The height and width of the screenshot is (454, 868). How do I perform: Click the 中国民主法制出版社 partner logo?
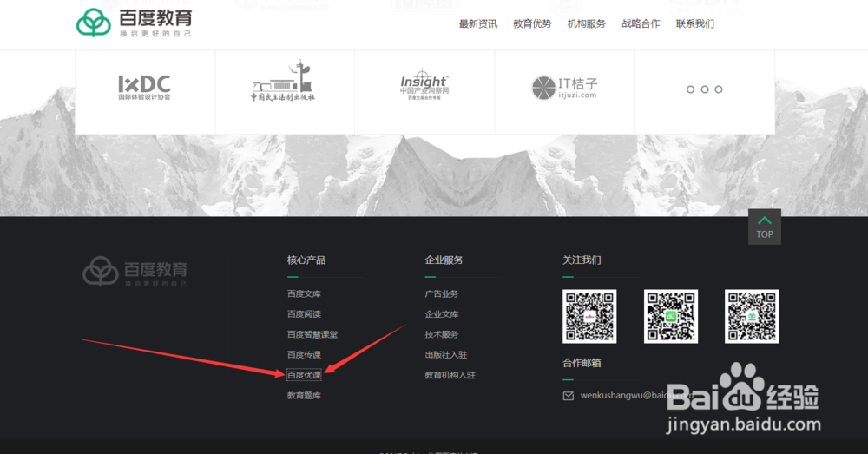(284, 81)
